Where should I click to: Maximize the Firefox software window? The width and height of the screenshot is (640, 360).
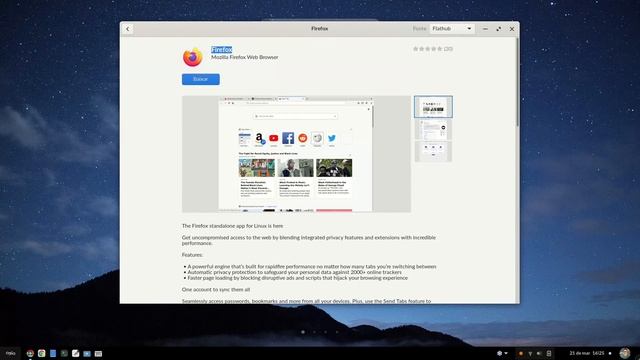[498, 29]
